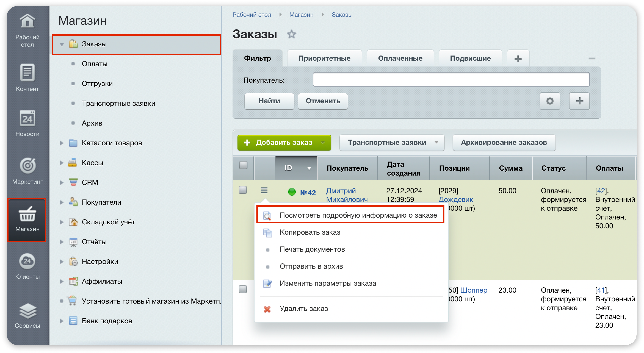Collapse the Заказы tree node
Viewport: 644px width, 353px height.
click(61, 44)
